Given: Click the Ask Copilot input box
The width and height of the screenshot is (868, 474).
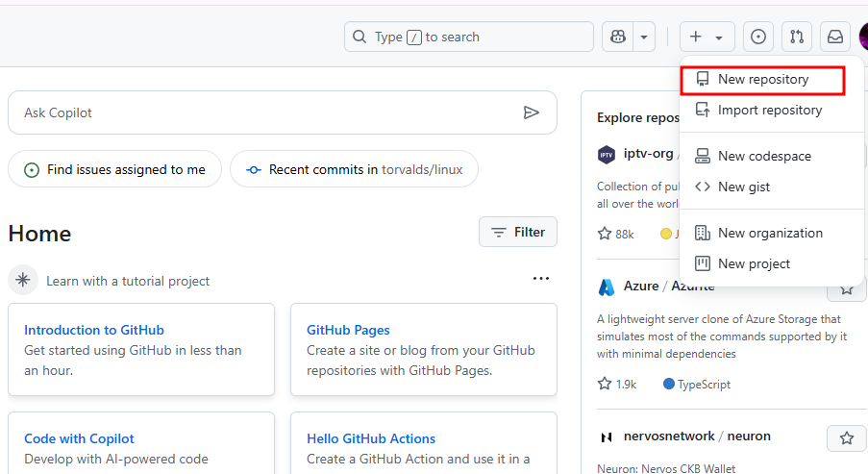Looking at the screenshot, I should [x=283, y=112].
